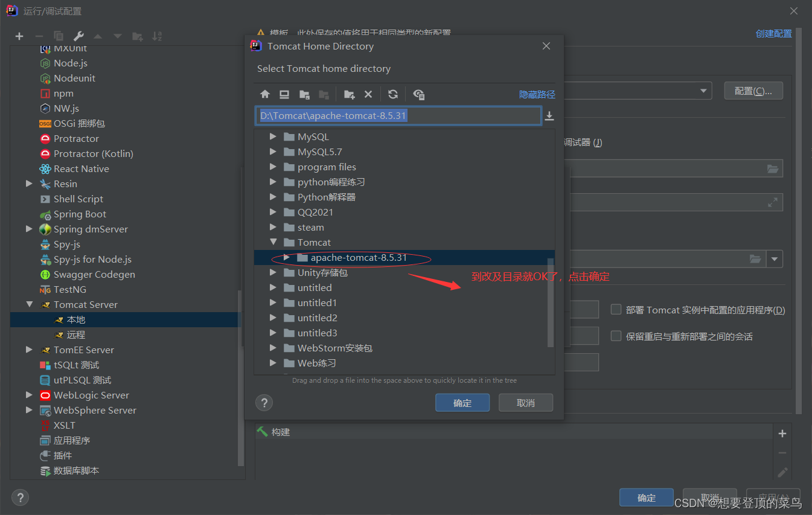This screenshot has height=515, width=812.
Task: Close the Tomcat Home Directory dialog
Action: click(x=546, y=46)
